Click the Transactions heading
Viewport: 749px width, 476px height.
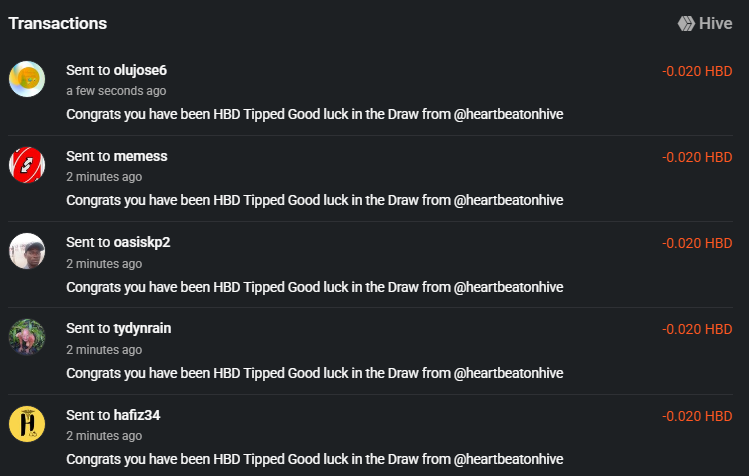click(x=58, y=23)
